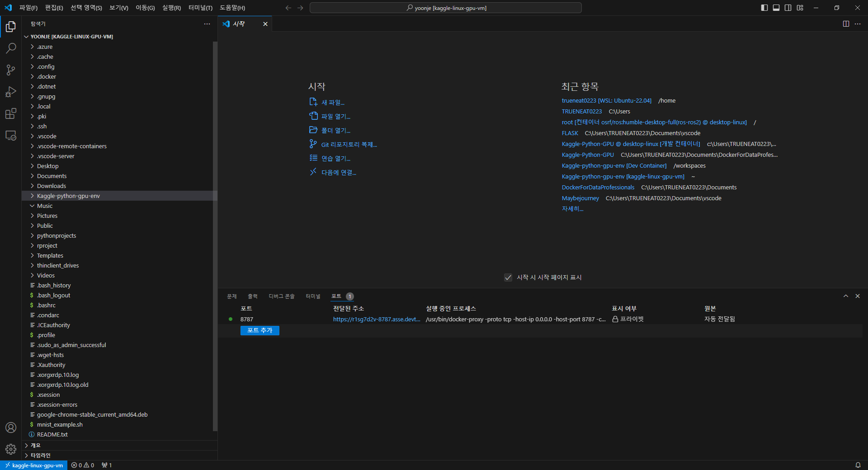Select the 프라이빗 visibility cell for port 8787

628,319
